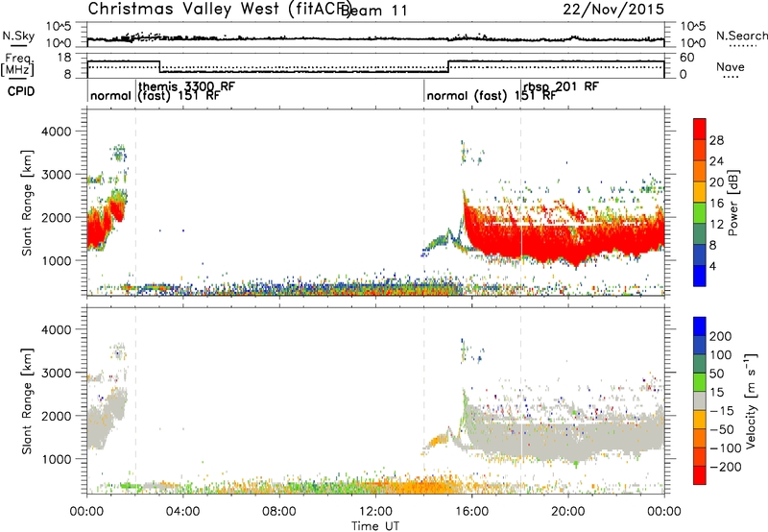768x532 pixels.
Task: Pick the gray near-zero Velocity swatch
Action: point(700,400)
